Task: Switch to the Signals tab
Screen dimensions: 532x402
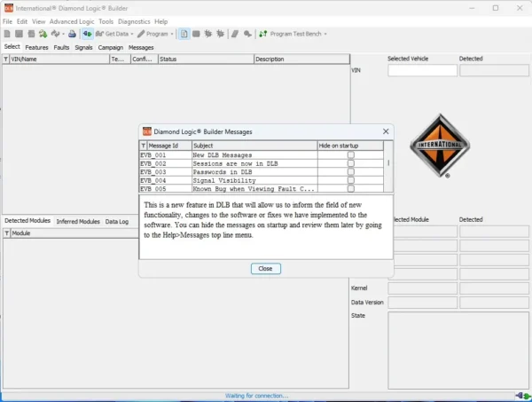Action: tap(83, 48)
